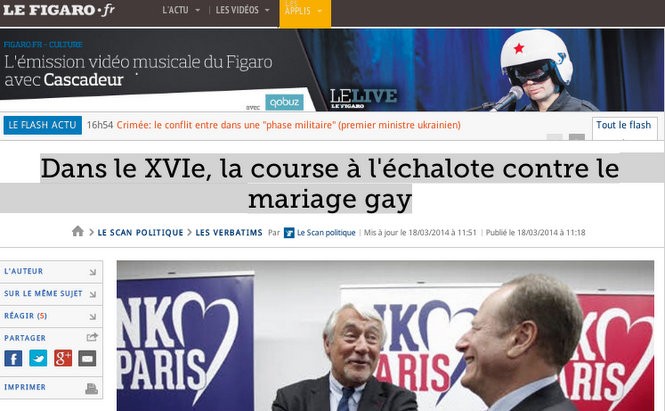Send article by email envelope icon
This screenshot has width=665, height=411.
87,358
